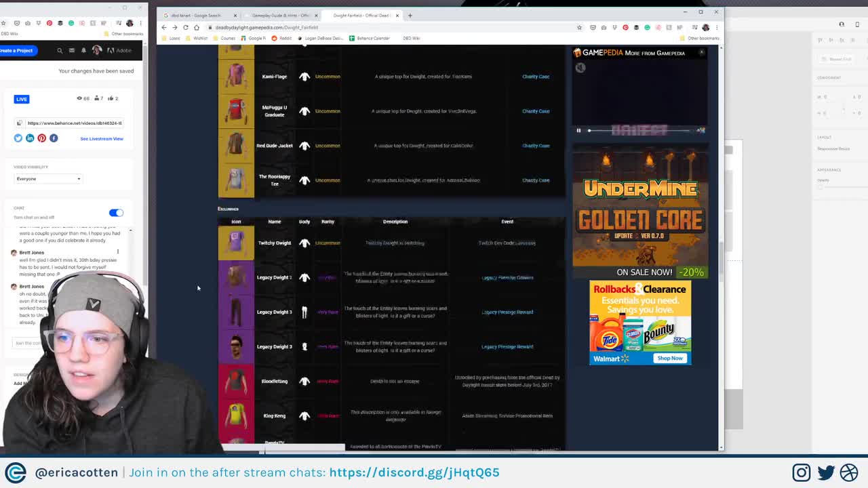
Task: Click the Behance search magnifier icon
Action: pos(60,50)
